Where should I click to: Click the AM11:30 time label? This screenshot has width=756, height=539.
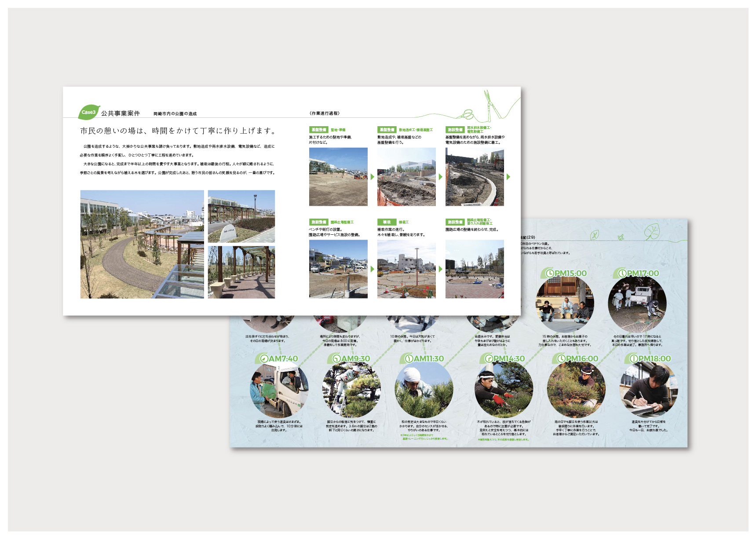click(429, 359)
